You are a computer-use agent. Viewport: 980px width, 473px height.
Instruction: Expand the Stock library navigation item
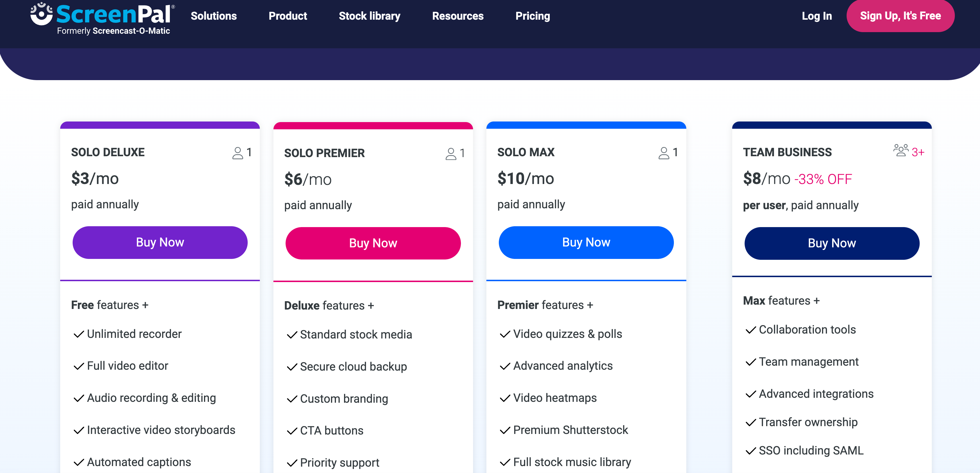click(x=369, y=16)
